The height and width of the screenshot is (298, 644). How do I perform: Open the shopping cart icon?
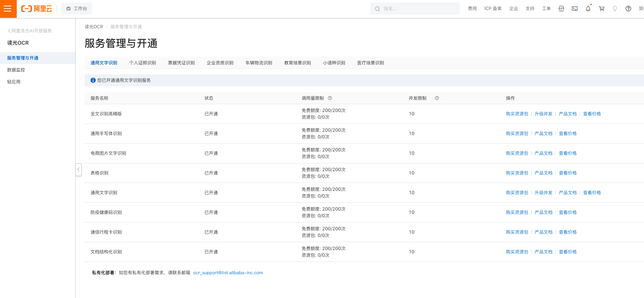coord(602,9)
